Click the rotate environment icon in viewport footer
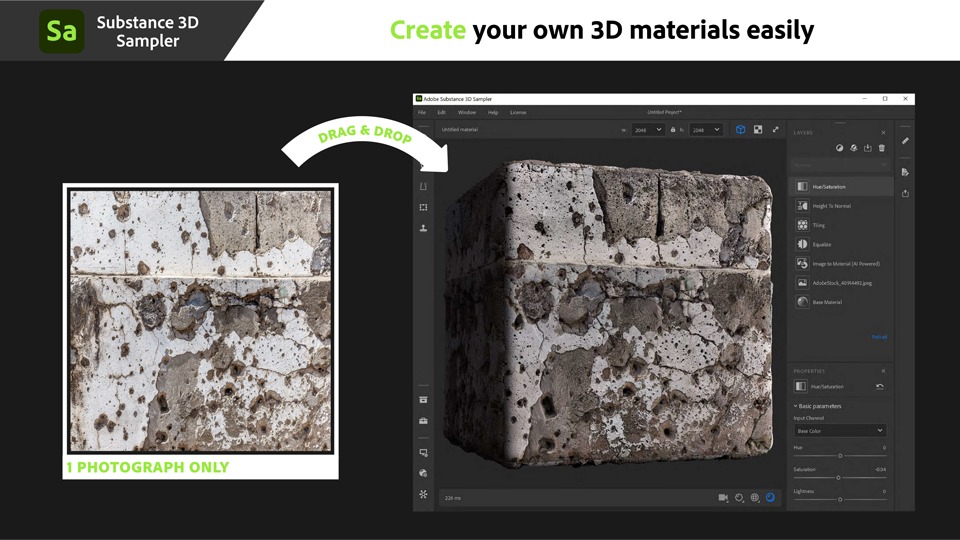Image resolution: width=960 pixels, height=540 pixels. coord(739,498)
